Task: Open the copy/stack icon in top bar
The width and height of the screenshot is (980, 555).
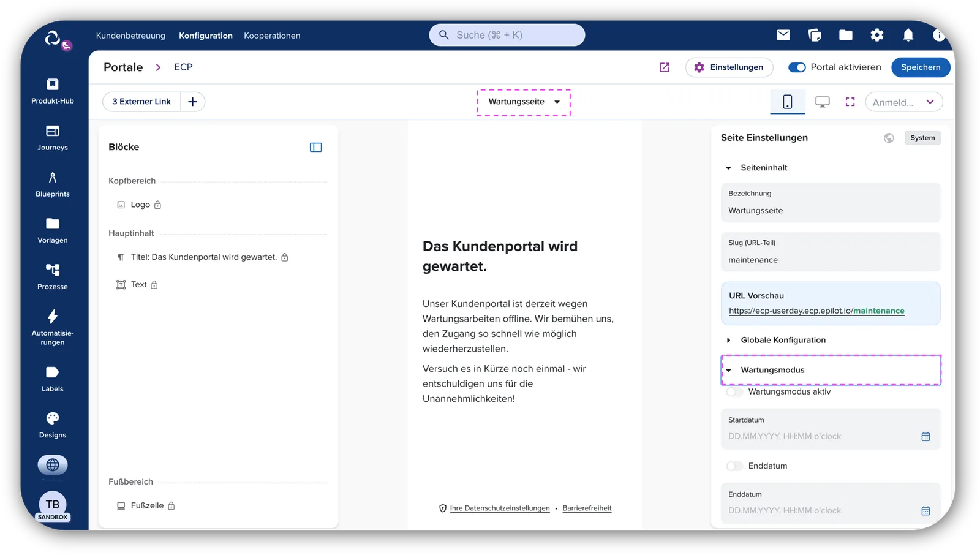Action: click(815, 35)
